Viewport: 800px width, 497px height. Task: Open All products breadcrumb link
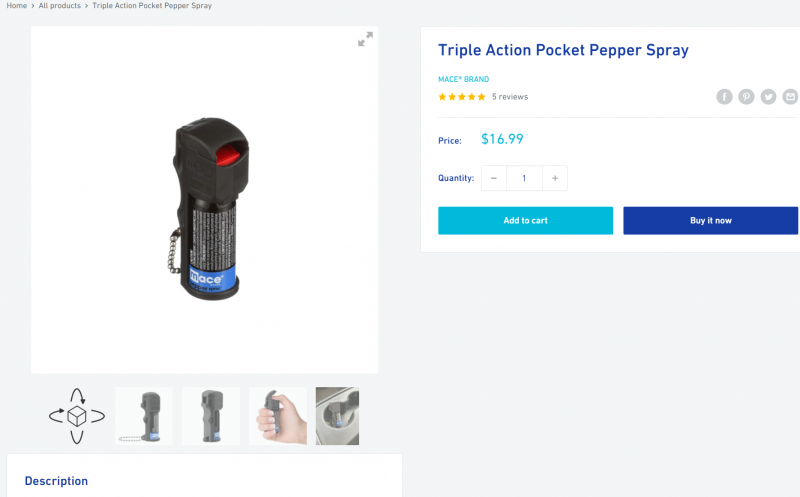click(60, 6)
